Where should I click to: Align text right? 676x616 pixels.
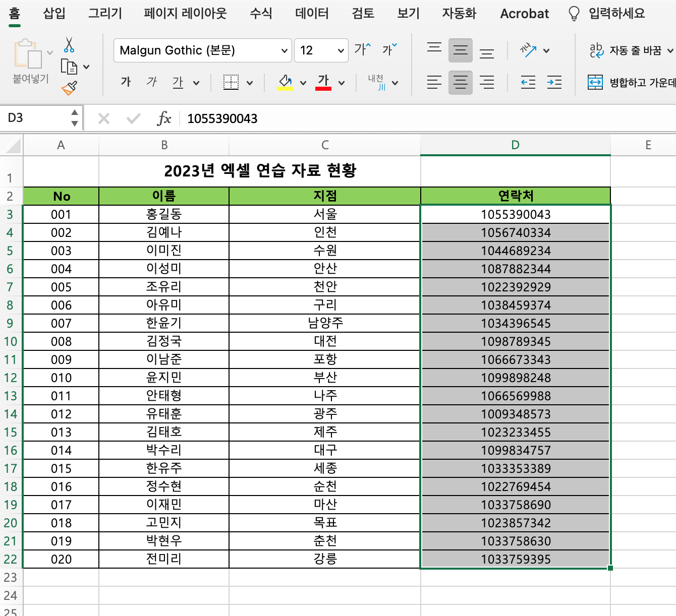click(487, 82)
